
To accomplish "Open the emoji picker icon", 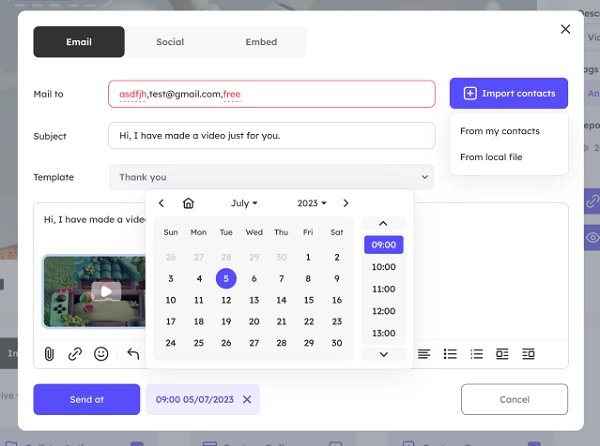I will pyautogui.click(x=101, y=354).
